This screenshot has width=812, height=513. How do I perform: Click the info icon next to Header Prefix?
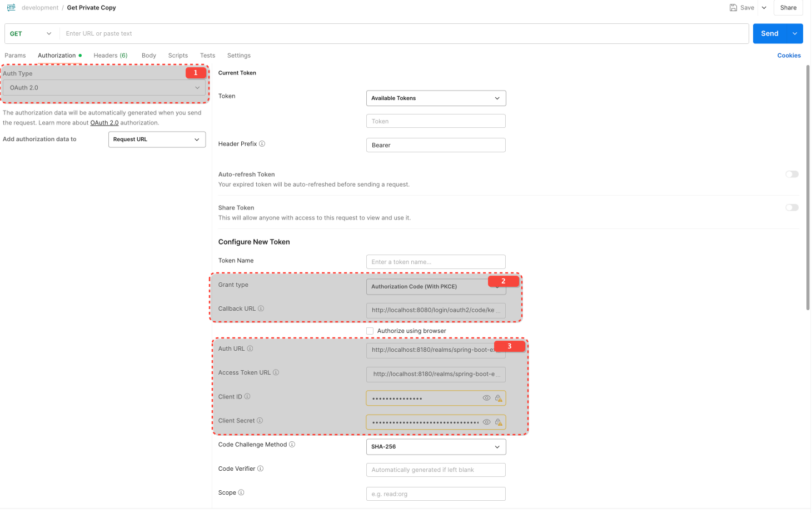coord(261,143)
